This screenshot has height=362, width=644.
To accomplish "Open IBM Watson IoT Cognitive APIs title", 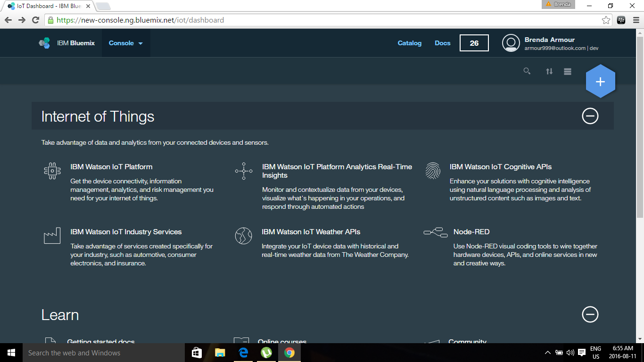I will (x=501, y=167).
